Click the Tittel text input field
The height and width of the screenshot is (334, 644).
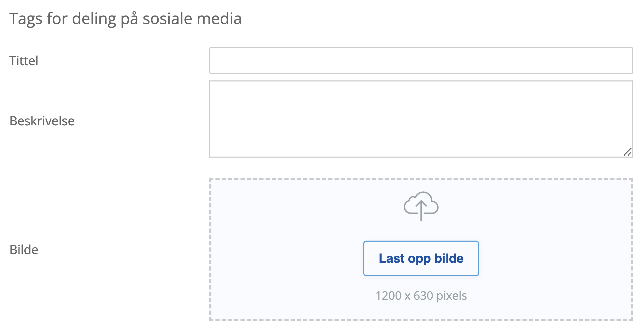click(x=421, y=60)
